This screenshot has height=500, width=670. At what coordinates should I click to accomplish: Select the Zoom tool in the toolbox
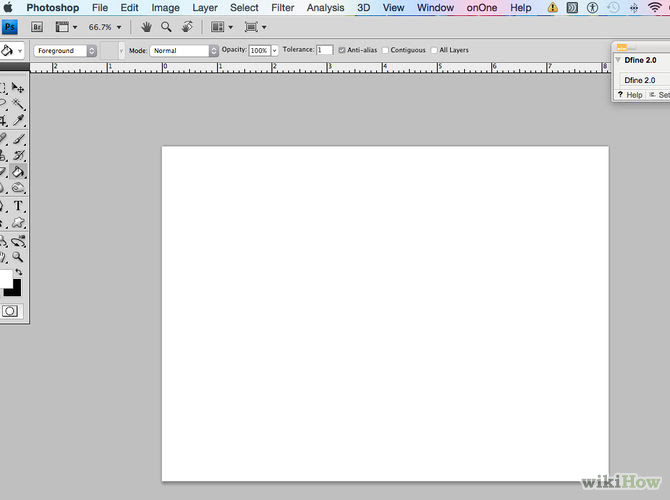point(18,257)
